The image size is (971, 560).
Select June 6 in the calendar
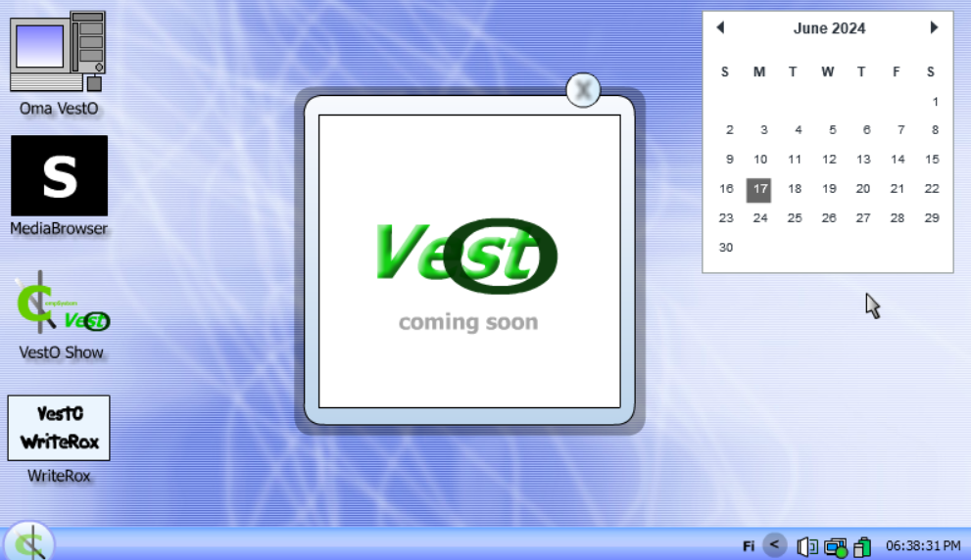pos(866,130)
